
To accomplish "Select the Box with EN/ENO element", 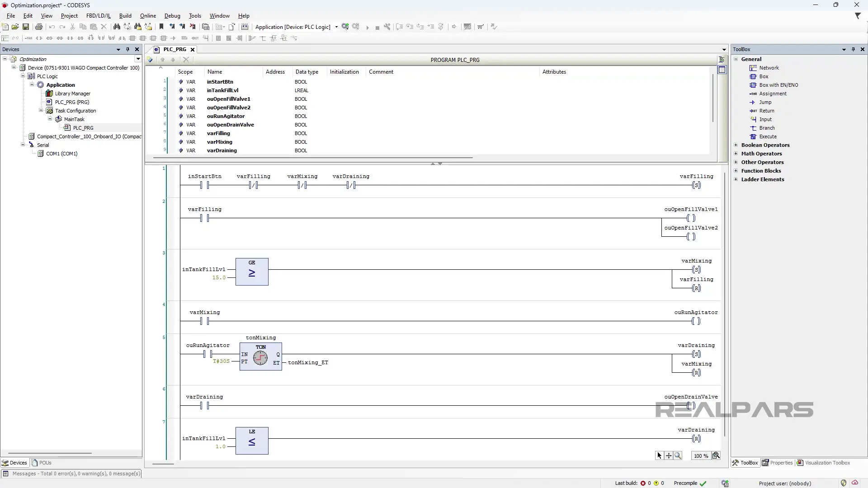I will click(x=778, y=85).
